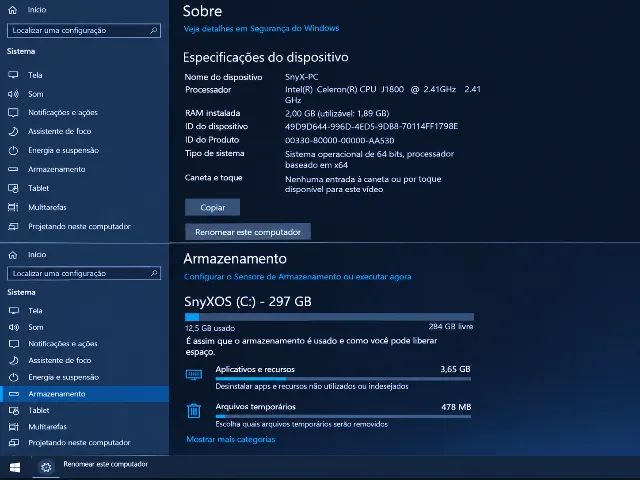This screenshot has width=640, height=480.
Task: Click device ID 49D9D644-996D-4ED5-9DB8-70114FF1798E
Action: (371, 126)
